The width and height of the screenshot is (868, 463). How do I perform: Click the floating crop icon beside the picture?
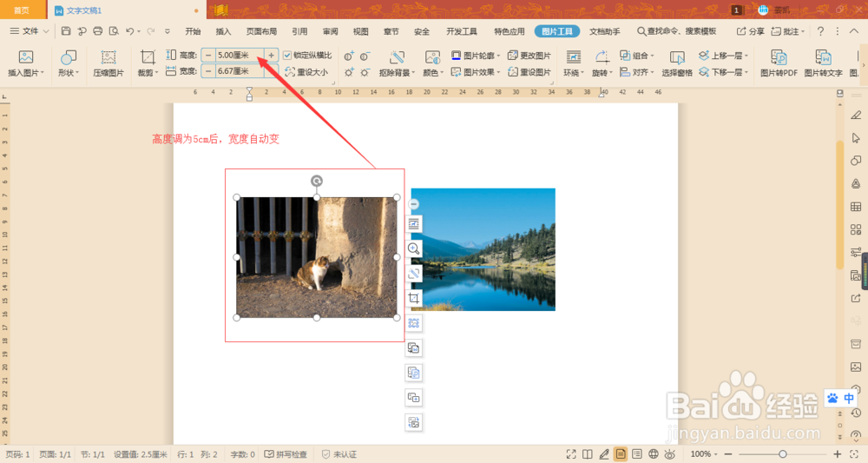(413, 298)
